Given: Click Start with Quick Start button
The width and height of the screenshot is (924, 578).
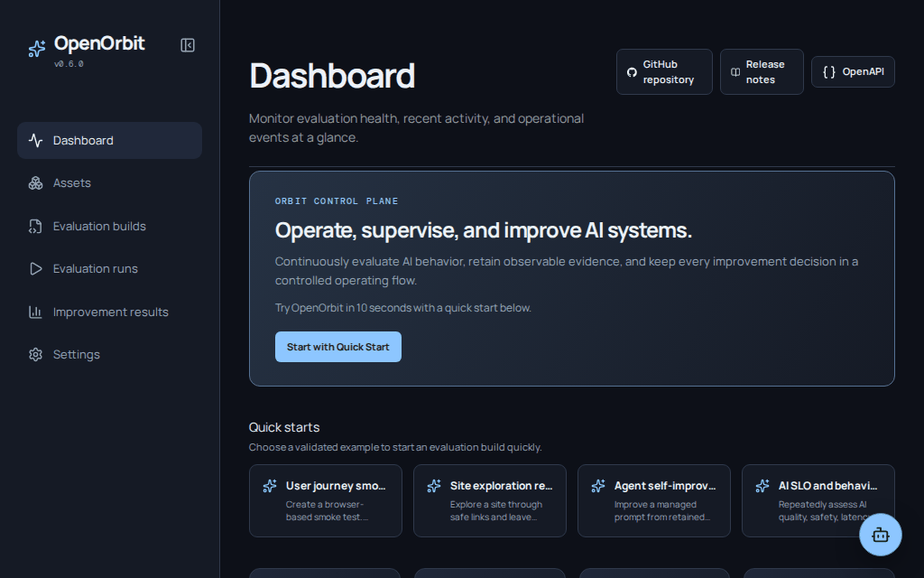Looking at the screenshot, I should [338, 347].
